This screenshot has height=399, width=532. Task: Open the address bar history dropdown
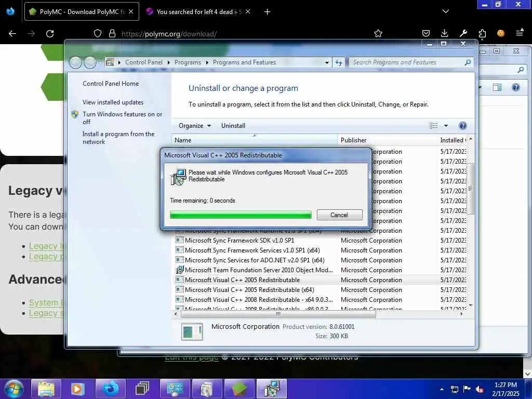click(x=326, y=63)
